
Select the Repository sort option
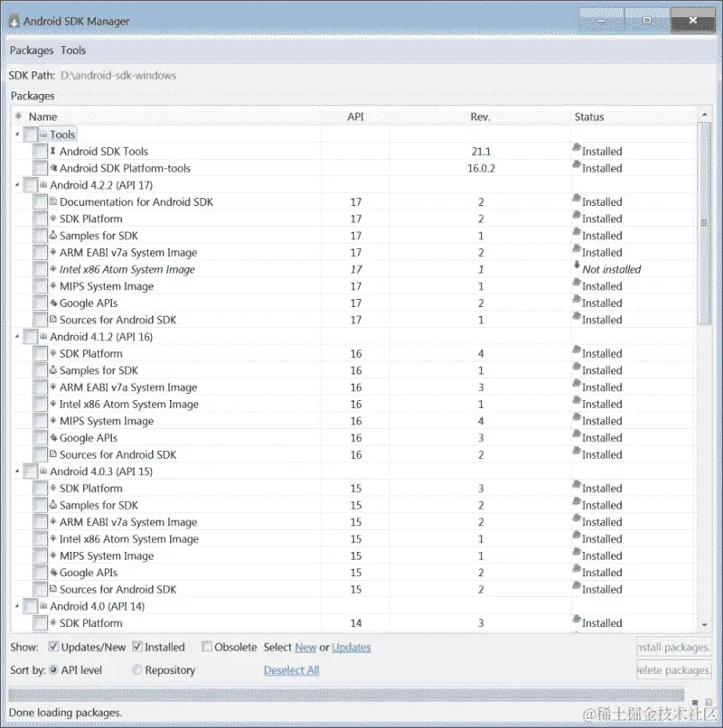point(137,669)
